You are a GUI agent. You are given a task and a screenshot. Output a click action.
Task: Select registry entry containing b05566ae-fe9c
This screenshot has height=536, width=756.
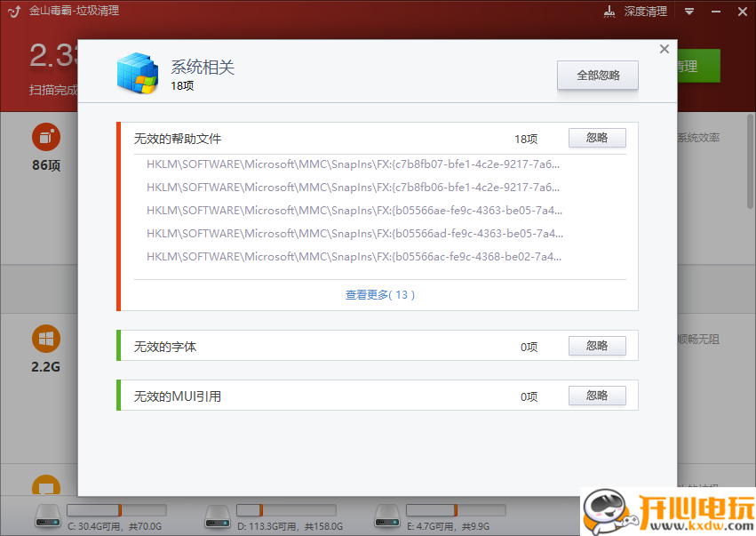[354, 211]
